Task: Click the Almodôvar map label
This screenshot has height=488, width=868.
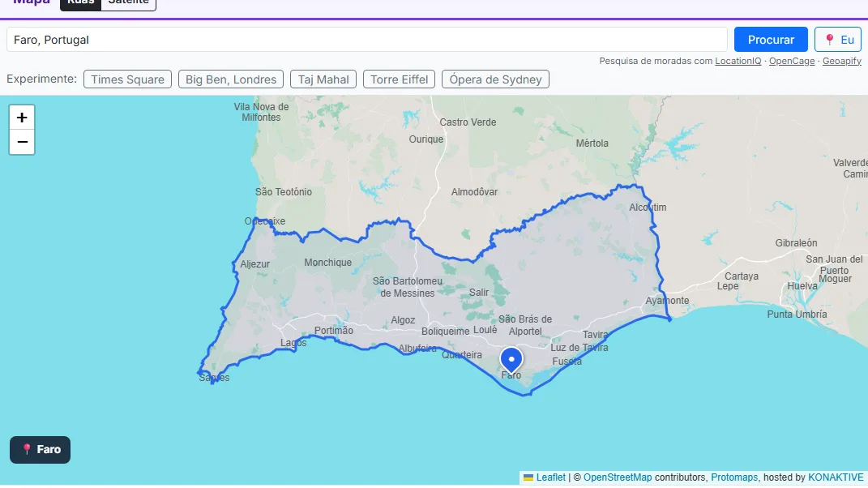Action: click(474, 192)
